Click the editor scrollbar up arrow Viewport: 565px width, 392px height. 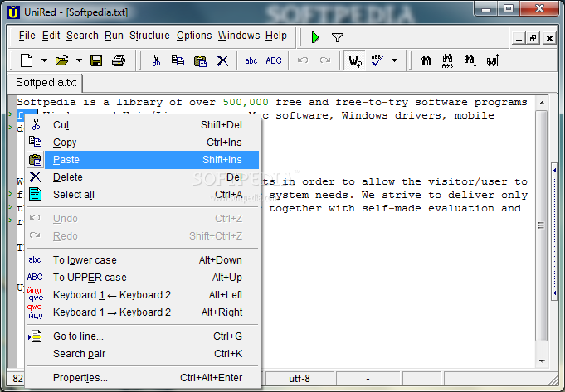coord(542,103)
